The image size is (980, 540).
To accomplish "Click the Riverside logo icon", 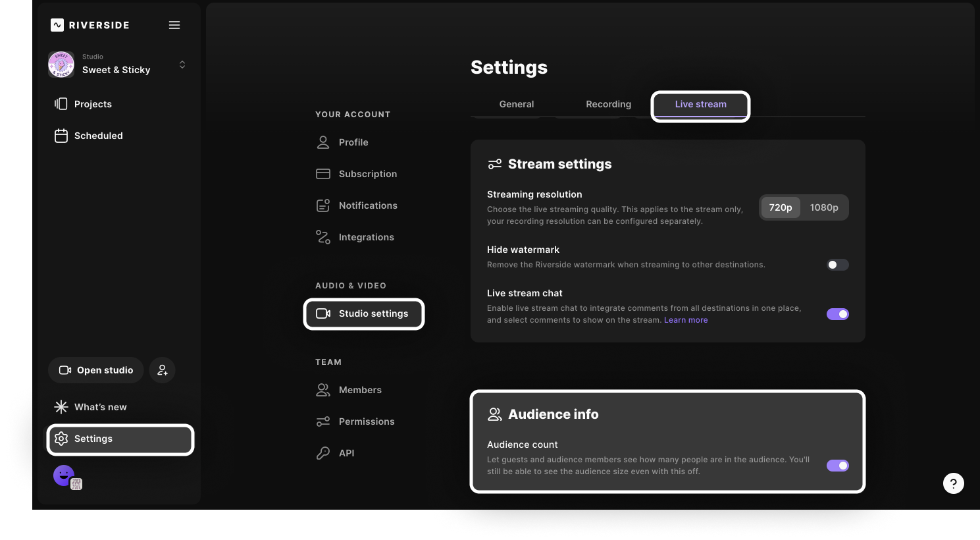I will 57,25.
